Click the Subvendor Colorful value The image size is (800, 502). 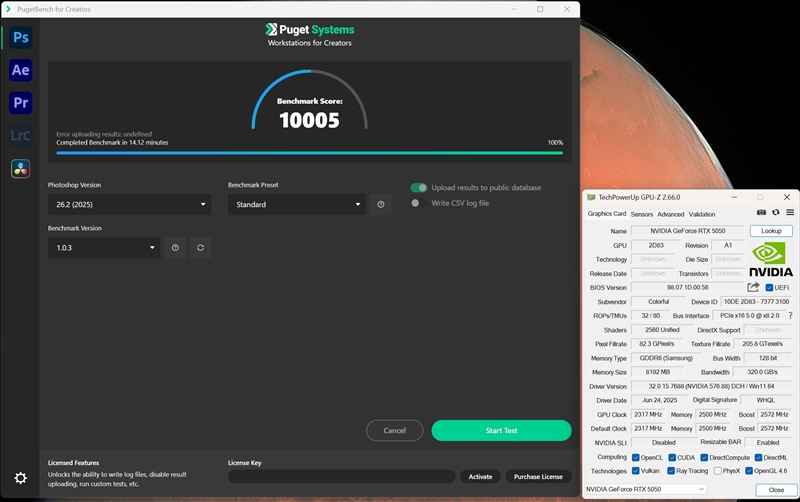tap(658, 302)
